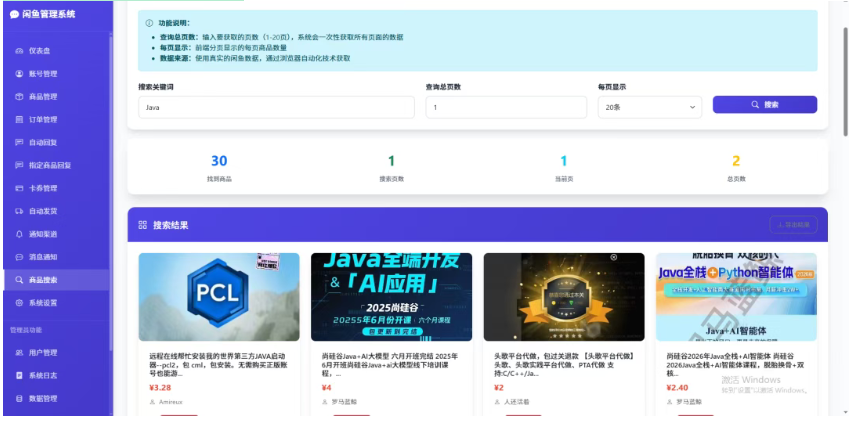This screenshot has height=440, width=855.
Task: Click the 查询总页数 explanation bullet line
Action: click(x=281, y=37)
